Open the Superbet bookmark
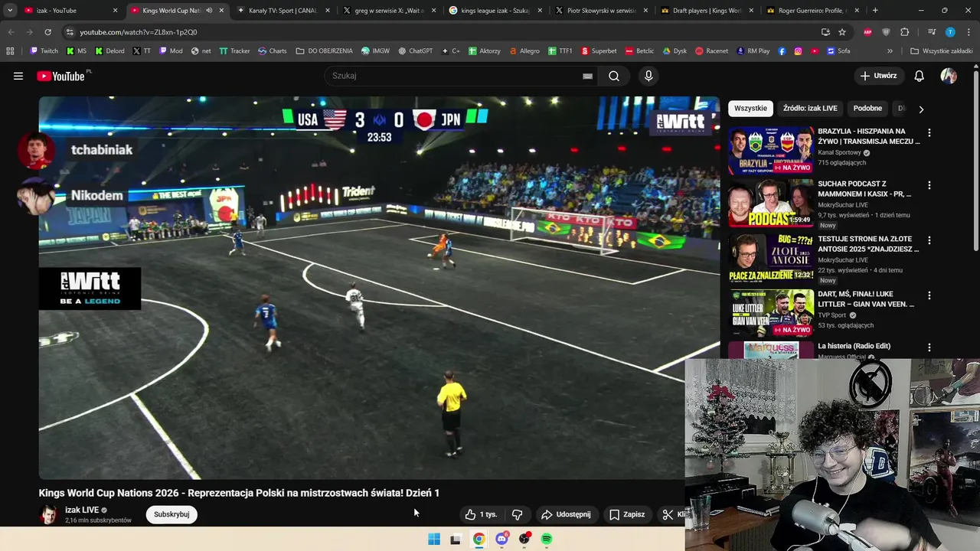 (599, 51)
